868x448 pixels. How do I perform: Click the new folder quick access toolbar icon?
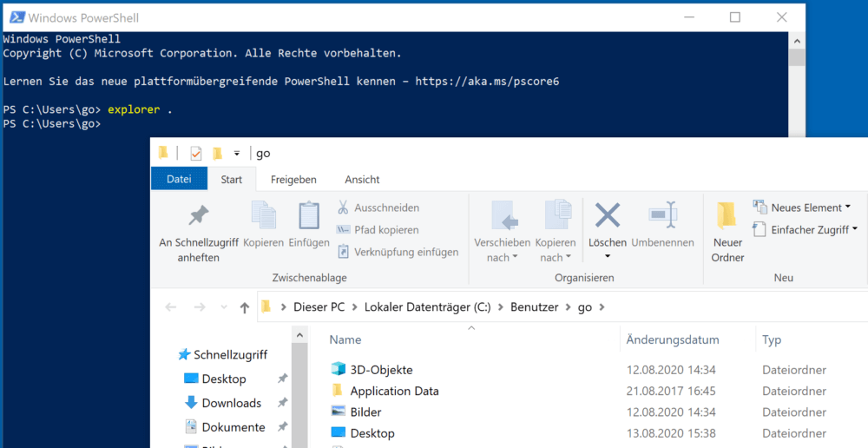[218, 154]
